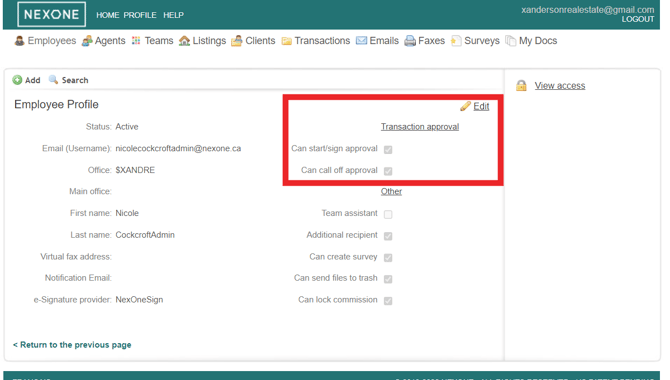The image size is (670, 380).
Task: Go to the Surveys section
Action: pyautogui.click(x=482, y=41)
